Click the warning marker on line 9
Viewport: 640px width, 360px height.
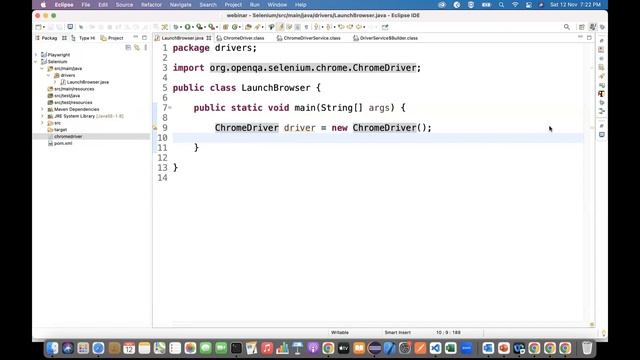click(155, 128)
